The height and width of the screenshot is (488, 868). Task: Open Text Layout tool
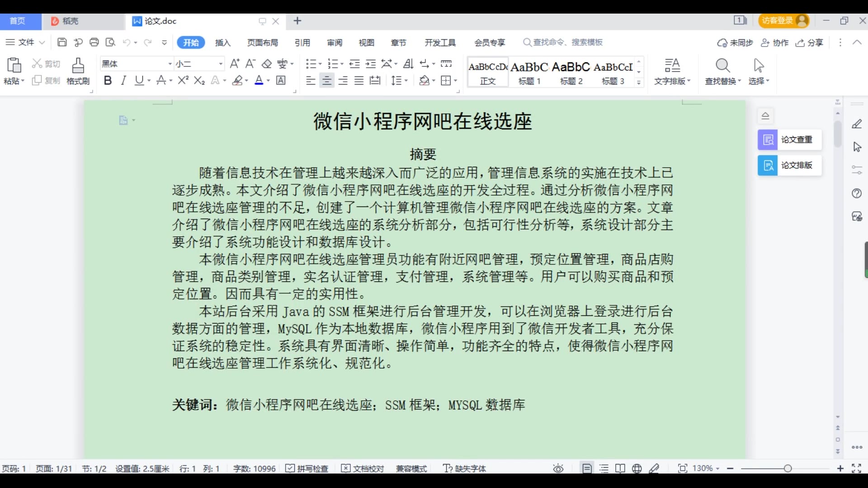(x=672, y=66)
